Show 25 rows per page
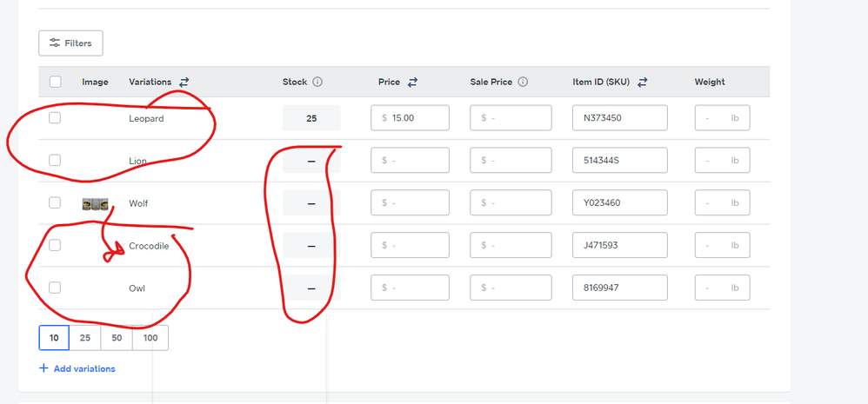The width and height of the screenshot is (868, 404). [x=84, y=338]
